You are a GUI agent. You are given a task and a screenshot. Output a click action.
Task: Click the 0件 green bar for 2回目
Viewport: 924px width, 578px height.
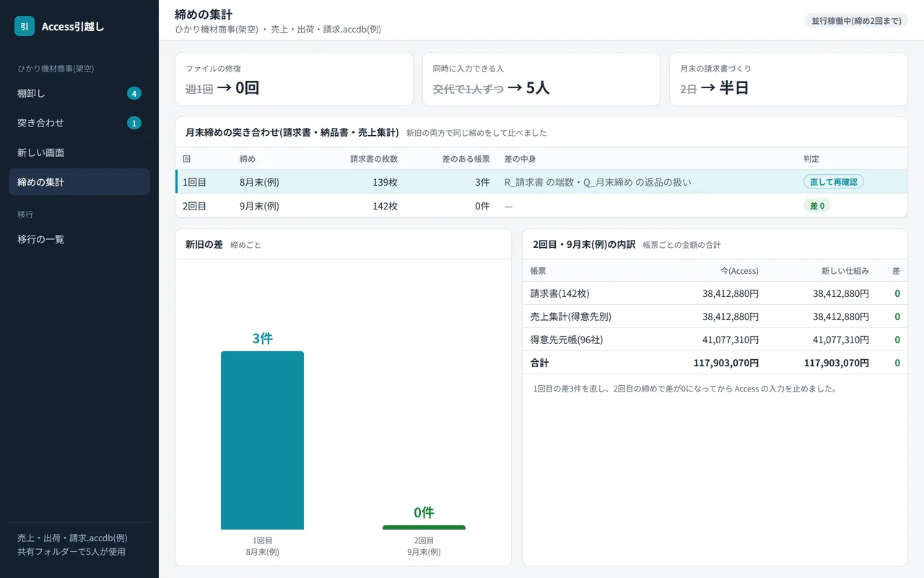(424, 527)
